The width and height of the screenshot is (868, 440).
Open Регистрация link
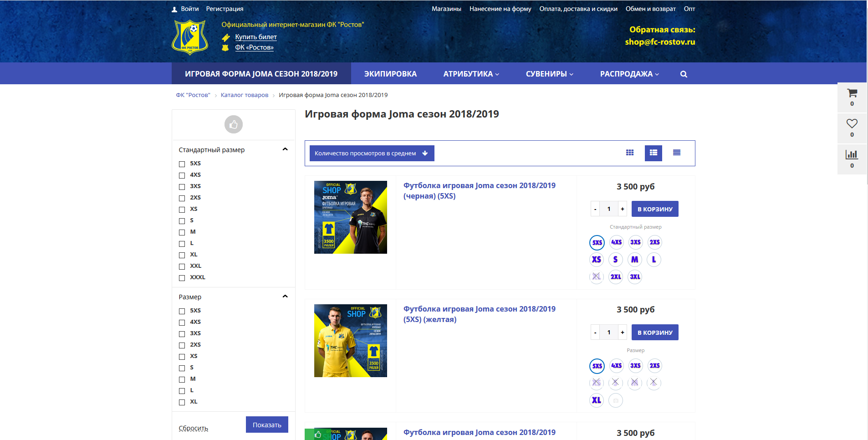click(225, 9)
